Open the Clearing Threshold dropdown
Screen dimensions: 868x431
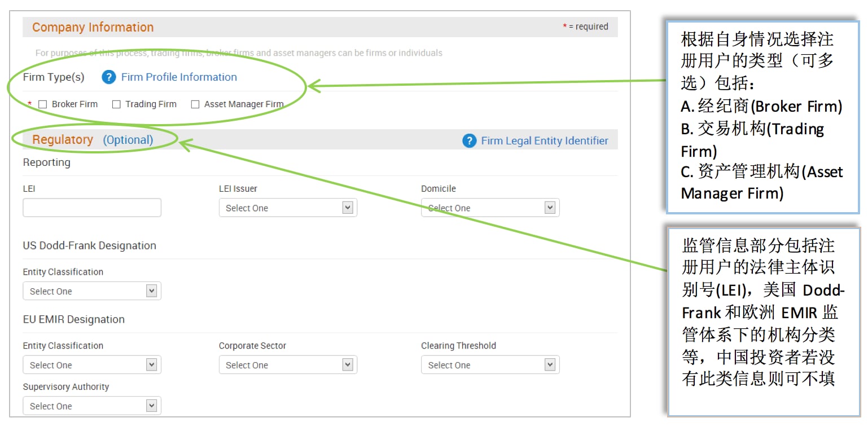pos(490,365)
